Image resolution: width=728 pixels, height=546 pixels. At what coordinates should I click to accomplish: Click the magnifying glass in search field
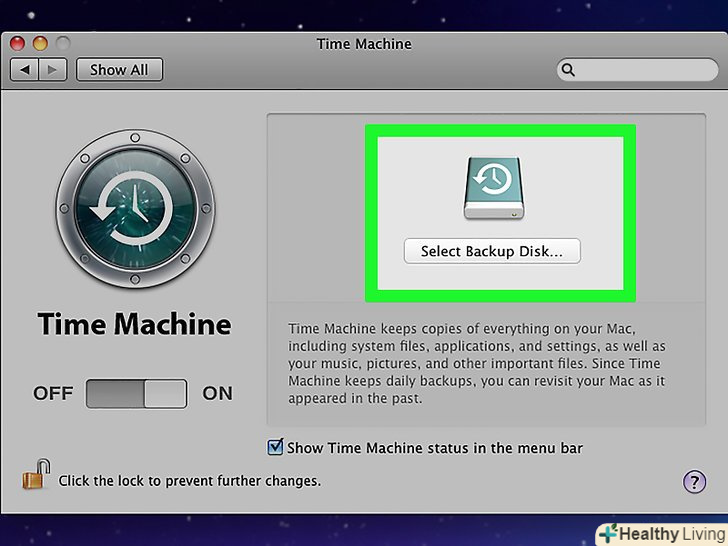(569, 70)
